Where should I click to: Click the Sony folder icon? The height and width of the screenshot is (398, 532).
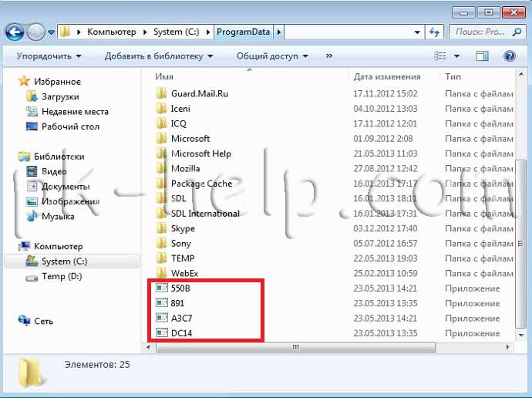(161, 243)
